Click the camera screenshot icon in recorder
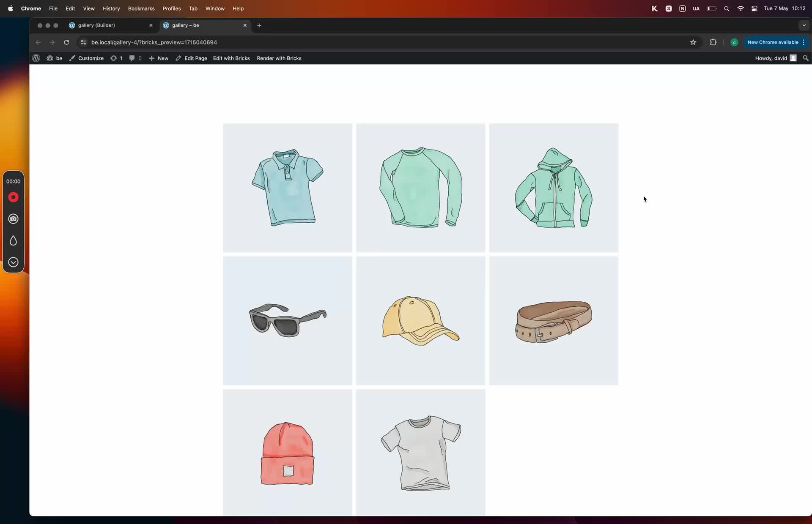This screenshot has width=812, height=524. (x=13, y=219)
